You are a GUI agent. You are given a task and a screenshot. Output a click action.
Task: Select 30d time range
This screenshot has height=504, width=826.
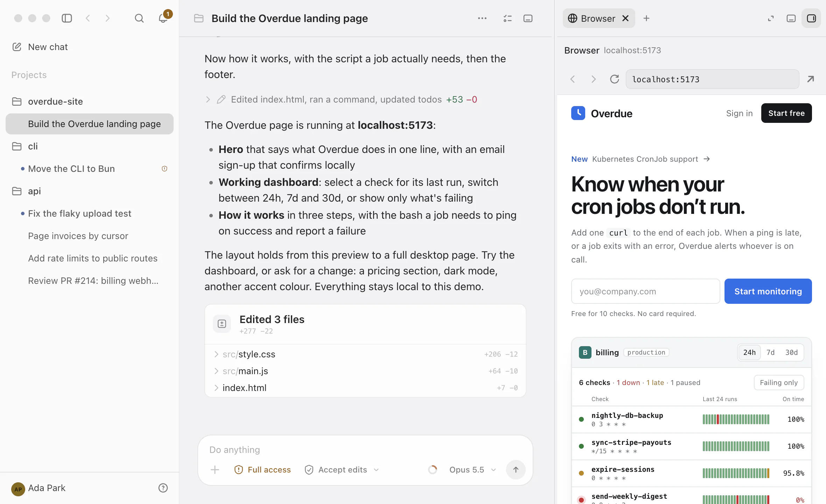coord(791,352)
